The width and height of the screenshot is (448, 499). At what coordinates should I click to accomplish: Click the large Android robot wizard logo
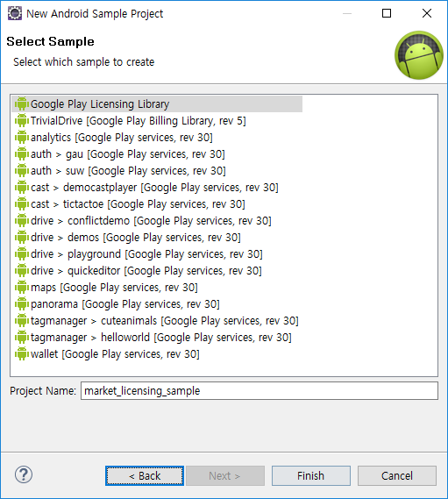coord(419,55)
